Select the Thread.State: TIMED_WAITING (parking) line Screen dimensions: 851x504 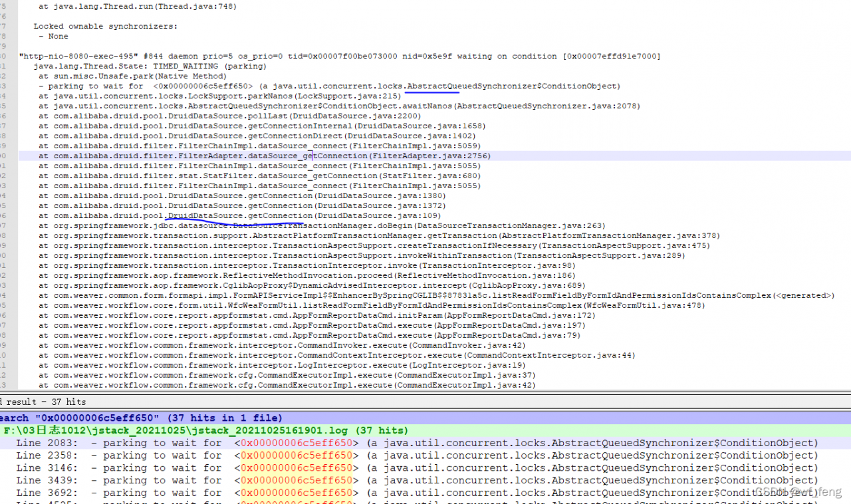coord(150,66)
